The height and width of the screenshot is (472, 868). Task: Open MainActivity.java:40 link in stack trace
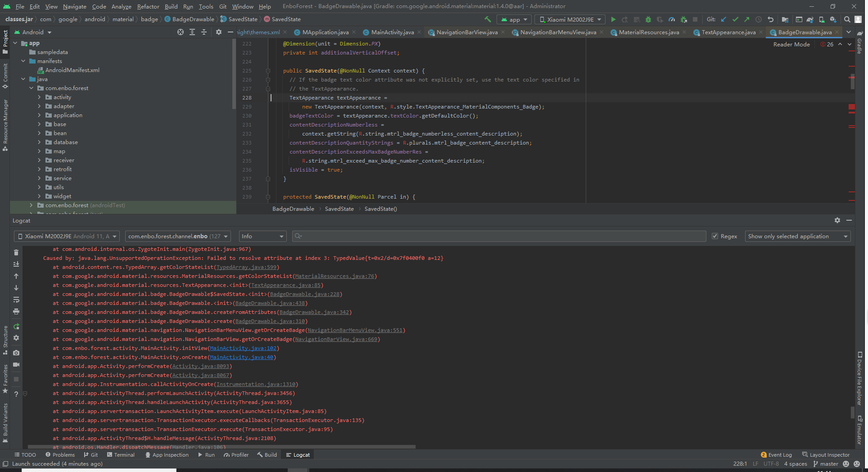click(x=241, y=357)
